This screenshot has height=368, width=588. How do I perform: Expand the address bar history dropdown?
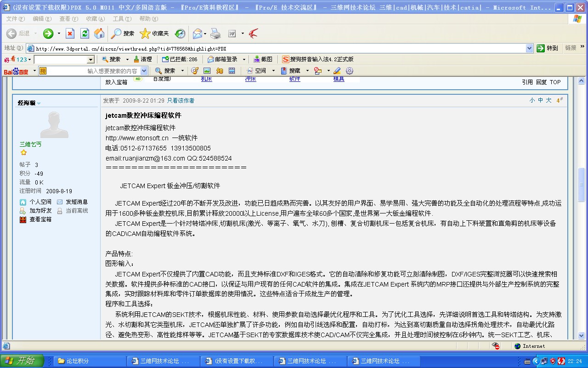[529, 48]
